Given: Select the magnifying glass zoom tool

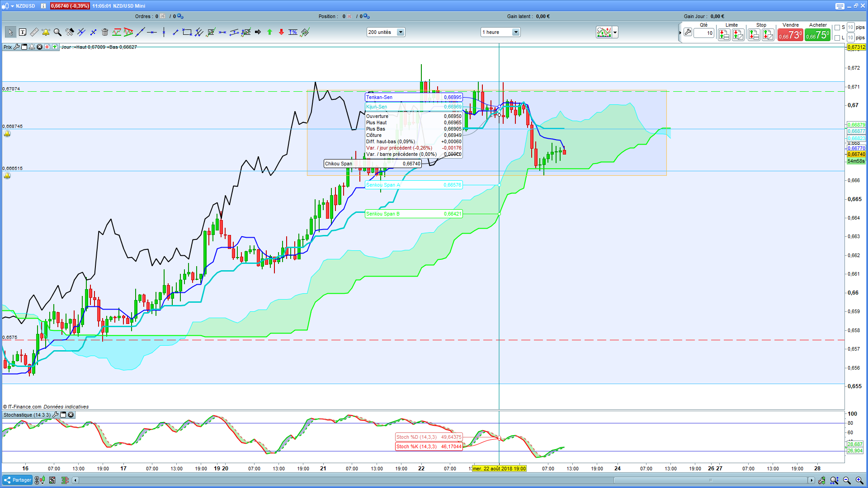Looking at the screenshot, I should point(57,32).
